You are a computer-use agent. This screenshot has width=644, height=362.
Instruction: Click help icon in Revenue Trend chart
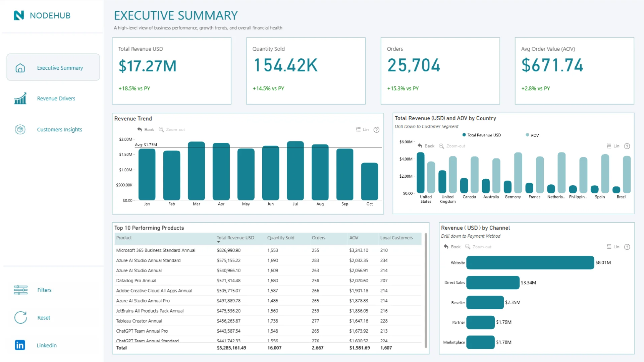click(x=376, y=130)
